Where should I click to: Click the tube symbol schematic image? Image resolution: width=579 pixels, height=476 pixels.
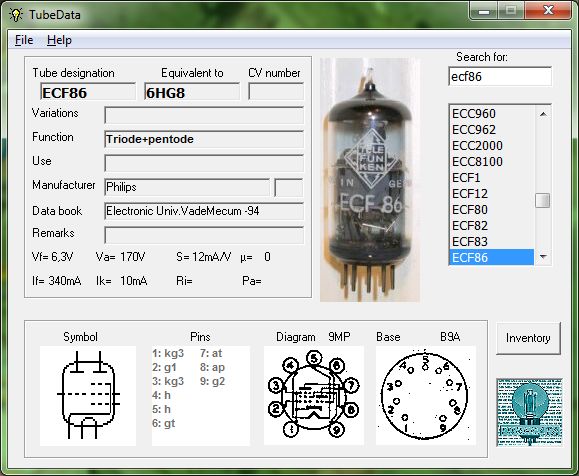(x=88, y=395)
